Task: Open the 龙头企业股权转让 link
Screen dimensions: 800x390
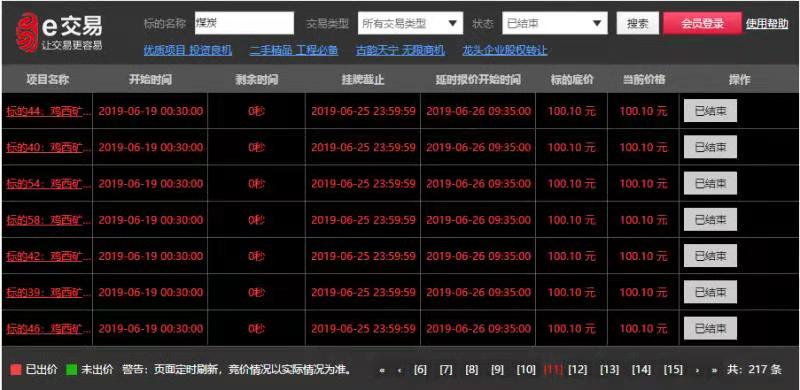Action: pyautogui.click(x=505, y=50)
